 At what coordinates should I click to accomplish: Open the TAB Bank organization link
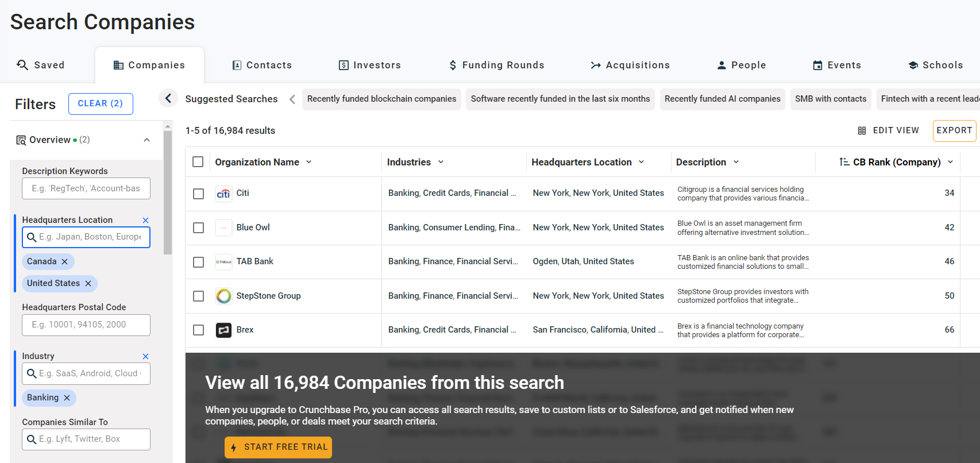tap(254, 261)
